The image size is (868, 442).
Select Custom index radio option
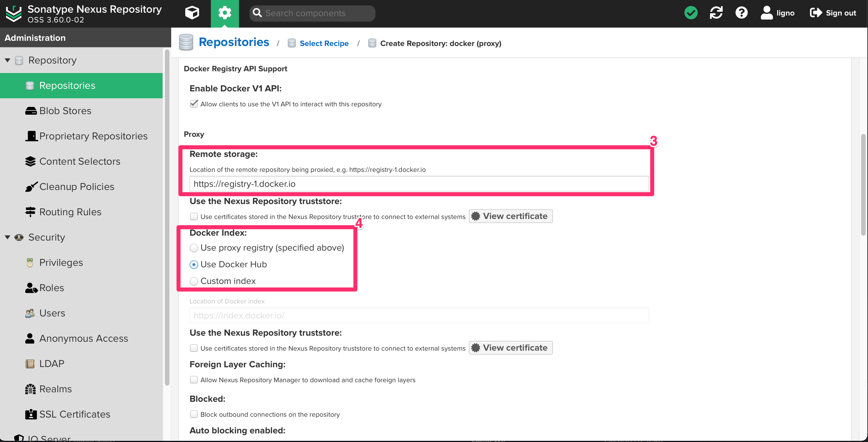[x=194, y=281]
